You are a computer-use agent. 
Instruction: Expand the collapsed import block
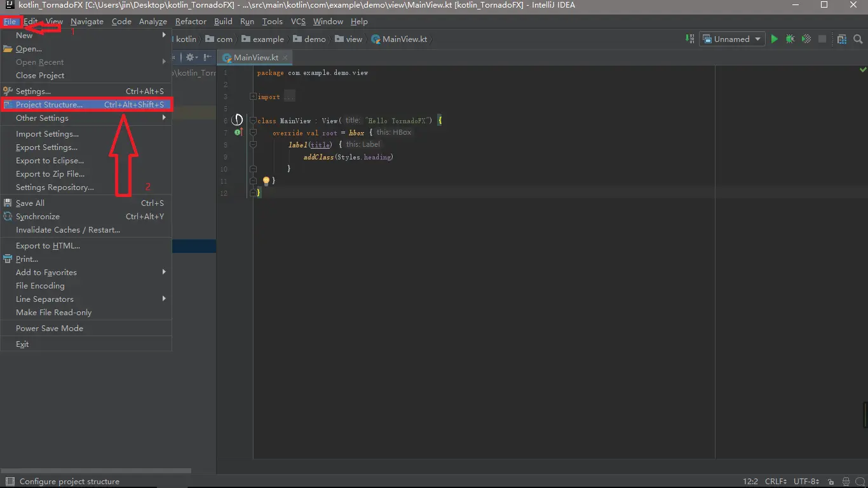click(x=254, y=97)
